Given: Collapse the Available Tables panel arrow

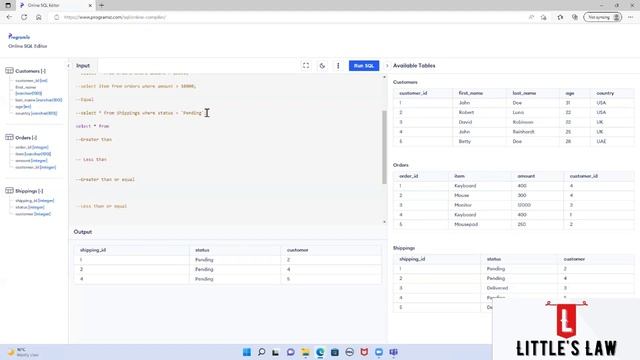Looking at the screenshot, I should 387,66.
